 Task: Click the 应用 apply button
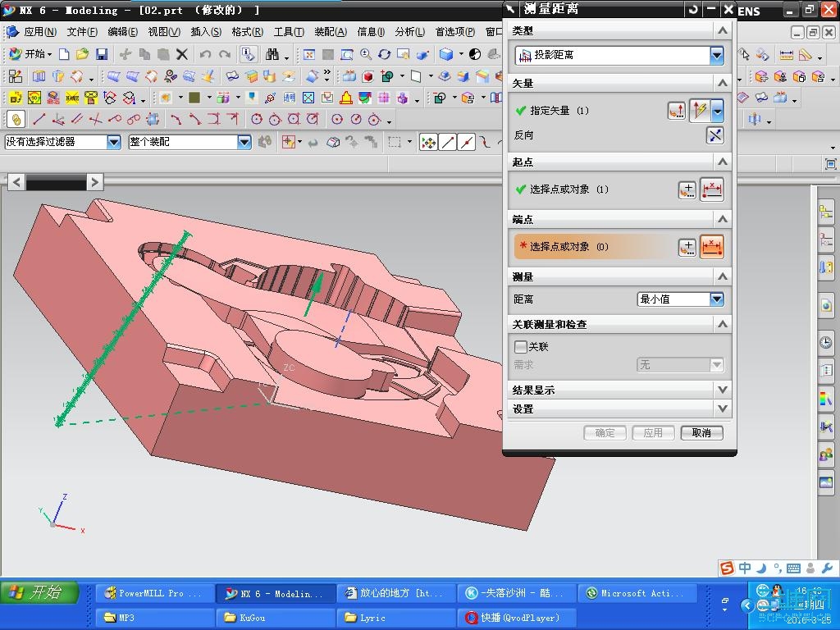(653, 433)
